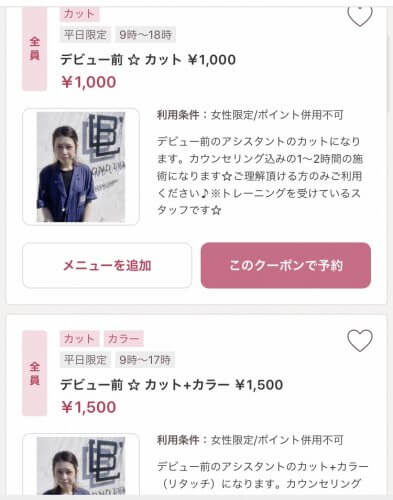Select the カット tag on second coupon
Viewport: 393px width, 500px height.
[80, 339]
